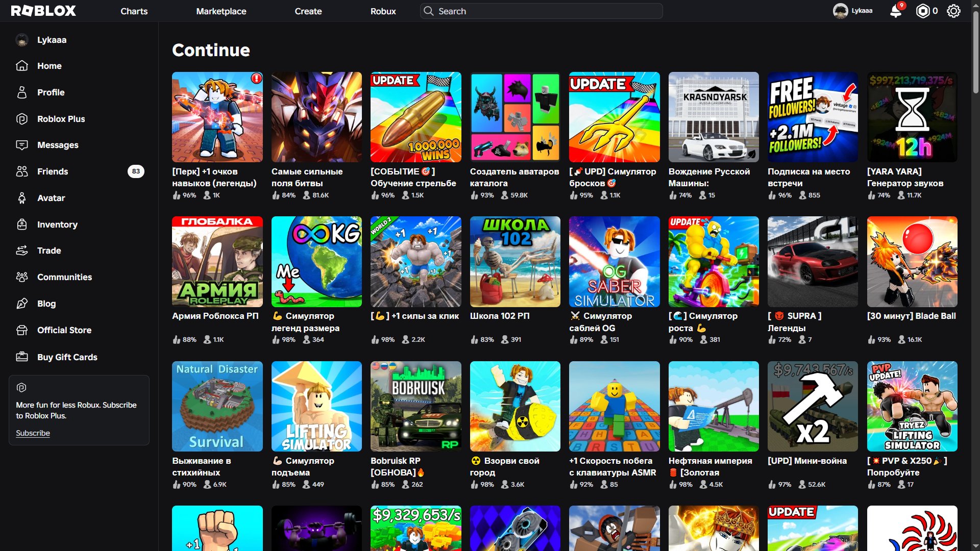The image size is (980, 551).
Task: Open the 'Нефтяная империя' oil pump thumbnail
Action: pos(714,406)
